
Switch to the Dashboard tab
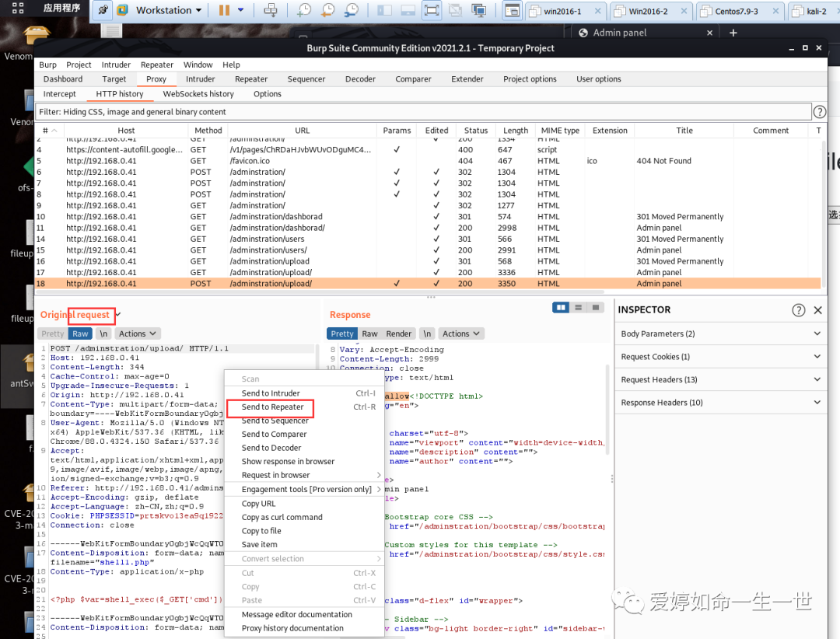tap(63, 79)
